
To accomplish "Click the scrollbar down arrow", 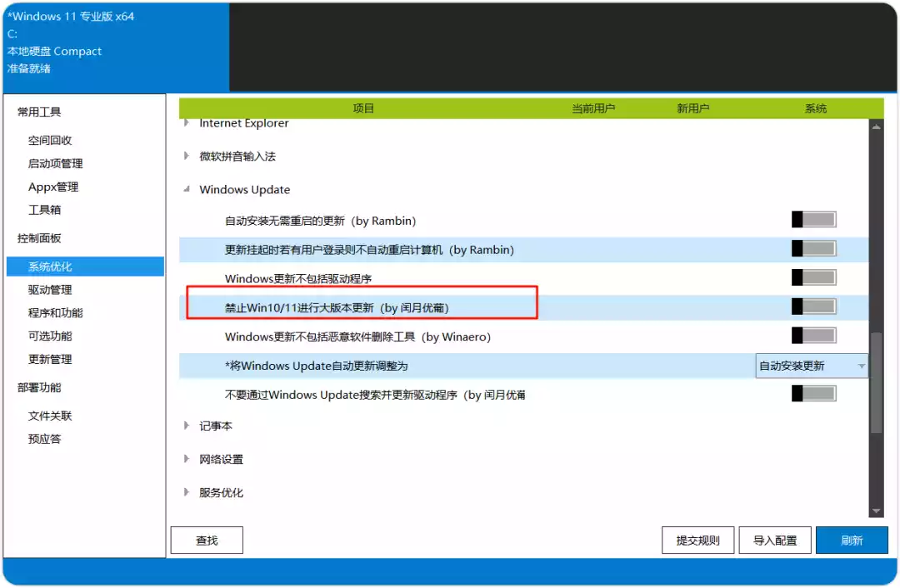I will pos(876,511).
